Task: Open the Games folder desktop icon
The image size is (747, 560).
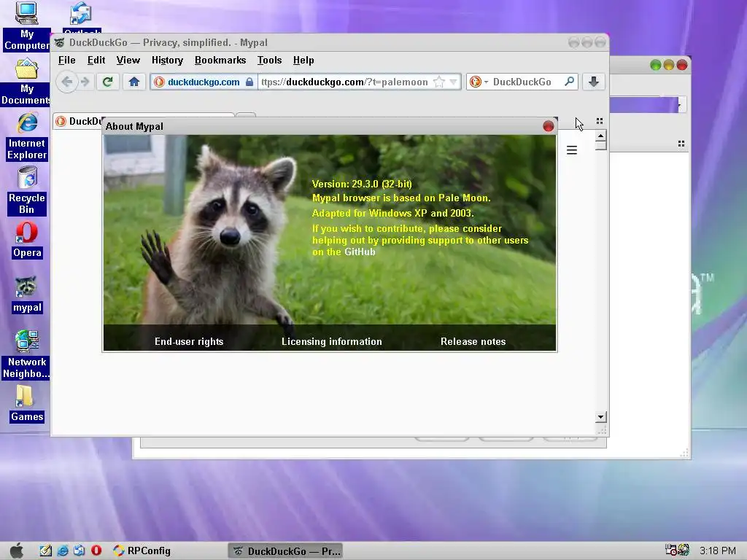Action: click(27, 404)
